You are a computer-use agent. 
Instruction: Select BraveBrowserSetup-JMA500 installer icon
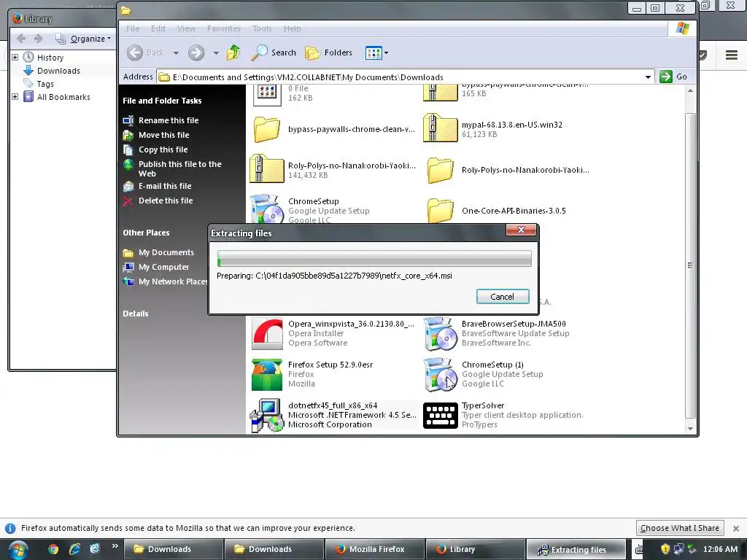pyautogui.click(x=440, y=333)
